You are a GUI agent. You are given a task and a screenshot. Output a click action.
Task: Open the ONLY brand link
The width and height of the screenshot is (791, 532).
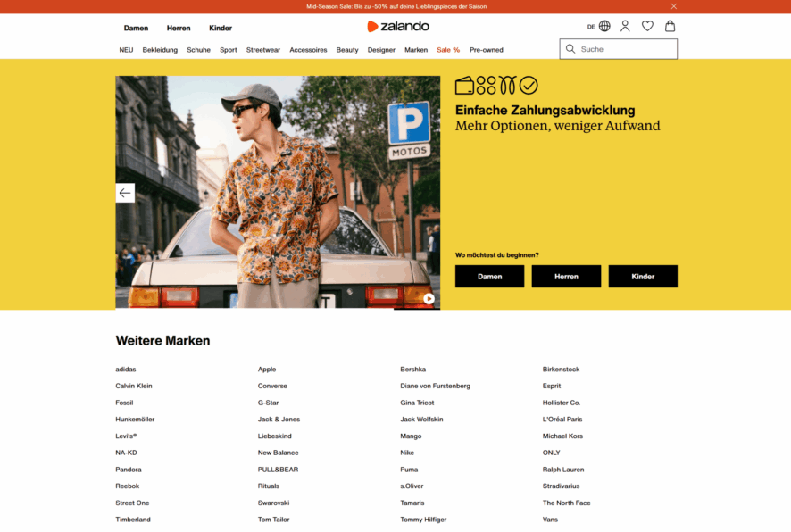[x=552, y=453]
